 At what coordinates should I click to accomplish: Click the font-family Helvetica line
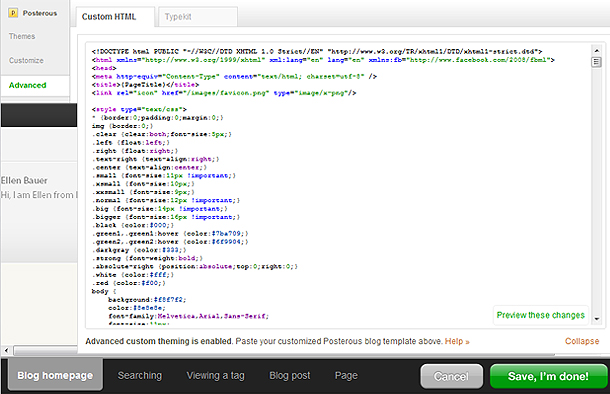tap(188, 316)
